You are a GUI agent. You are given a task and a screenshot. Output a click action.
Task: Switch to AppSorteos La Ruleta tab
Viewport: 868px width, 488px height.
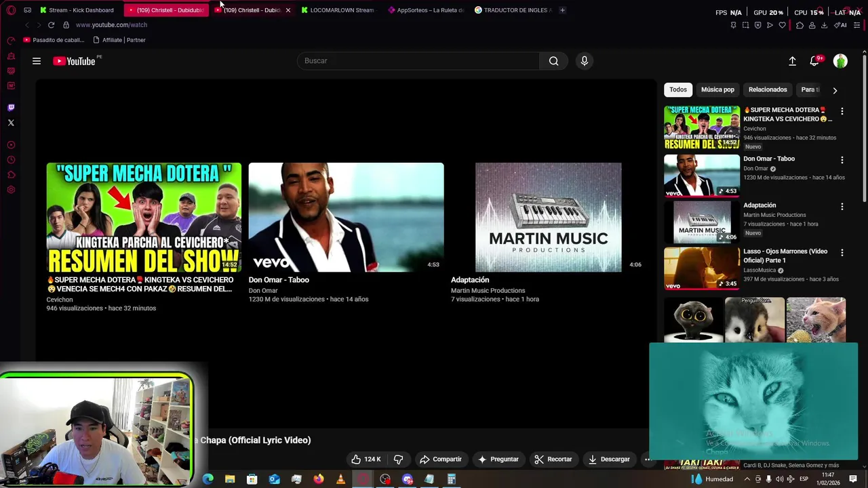coord(426,10)
